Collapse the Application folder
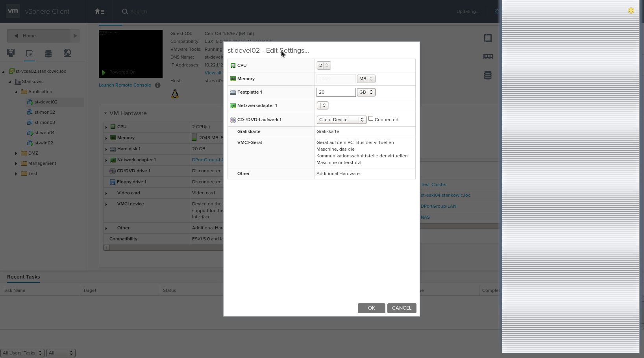 click(x=16, y=92)
